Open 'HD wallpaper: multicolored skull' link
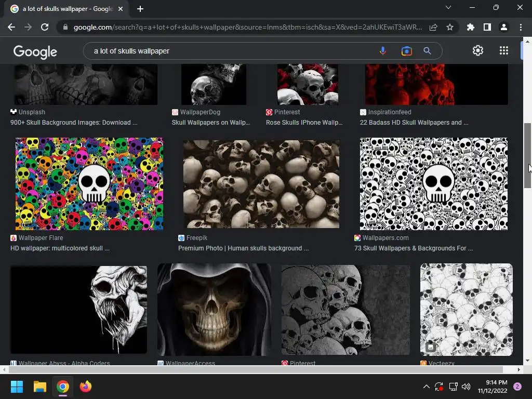 pyautogui.click(x=60, y=248)
